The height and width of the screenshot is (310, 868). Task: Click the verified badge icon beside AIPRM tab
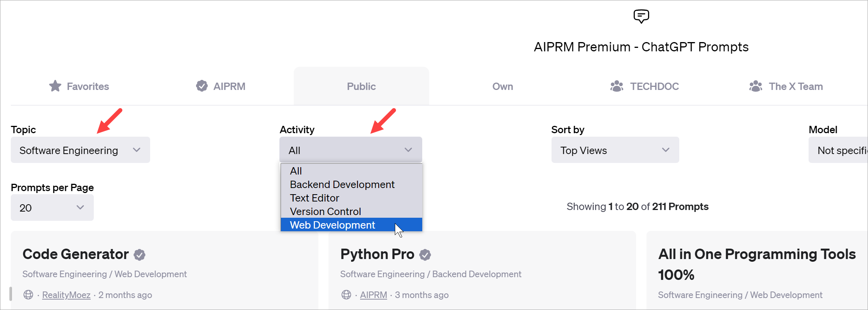coord(201,86)
